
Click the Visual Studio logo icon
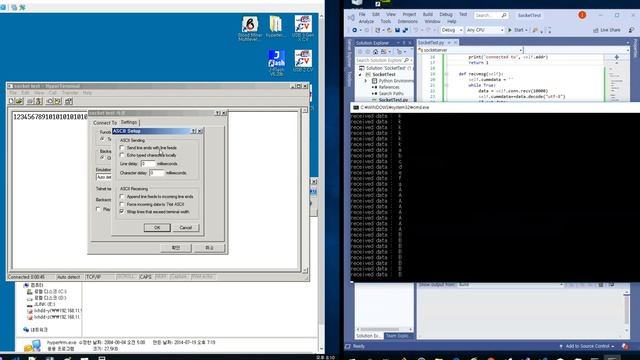pyautogui.click(x=351, y=18)
